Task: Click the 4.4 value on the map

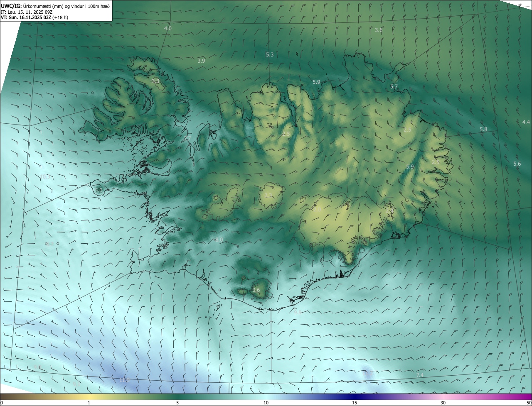Action: (x=526, y=122)
